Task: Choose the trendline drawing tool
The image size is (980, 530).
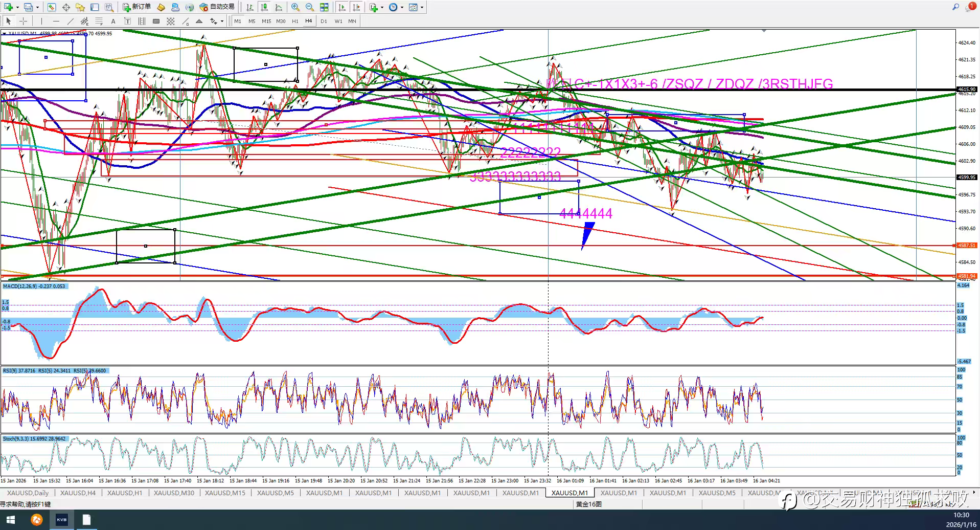Action: [x=70, y=21]
